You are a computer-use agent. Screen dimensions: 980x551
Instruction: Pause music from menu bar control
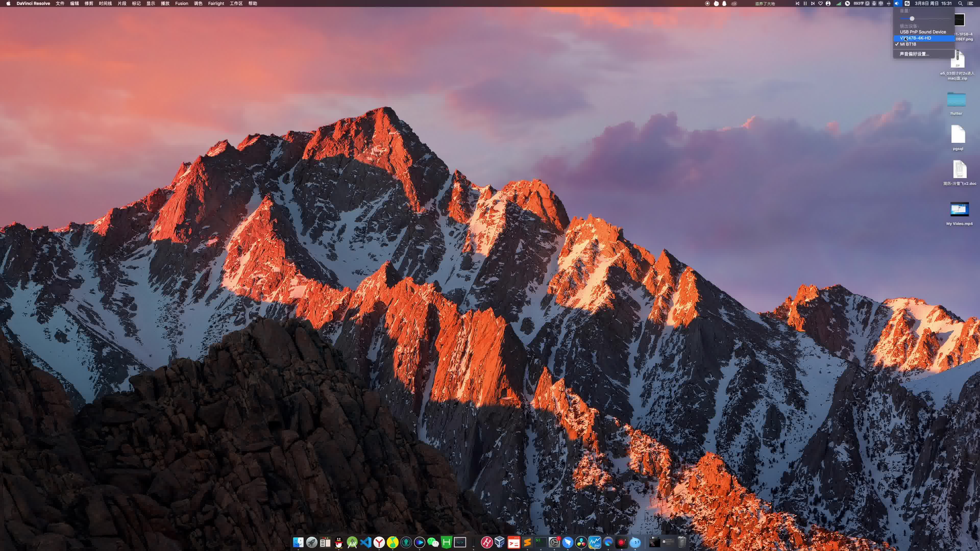pyautogui.click(x=805, y=3)
